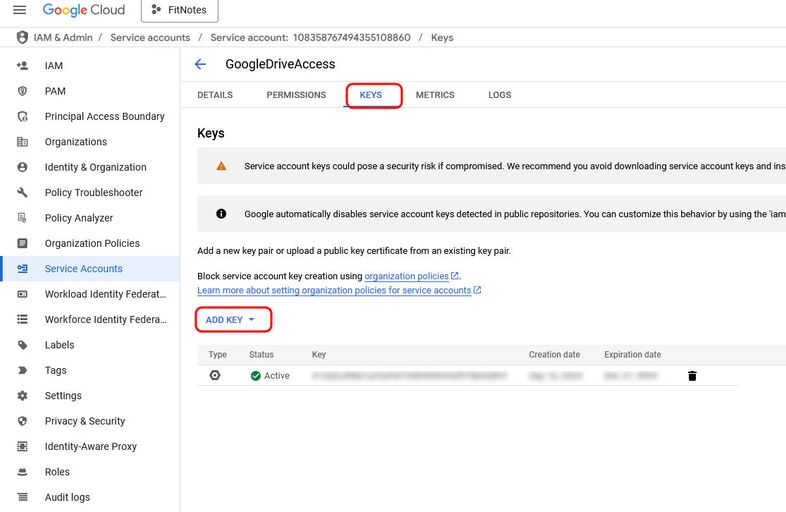Viewport: 786px width, 512px height.
Task: Click the IAM sidebar icon
Action: click(x=23, y=66)
